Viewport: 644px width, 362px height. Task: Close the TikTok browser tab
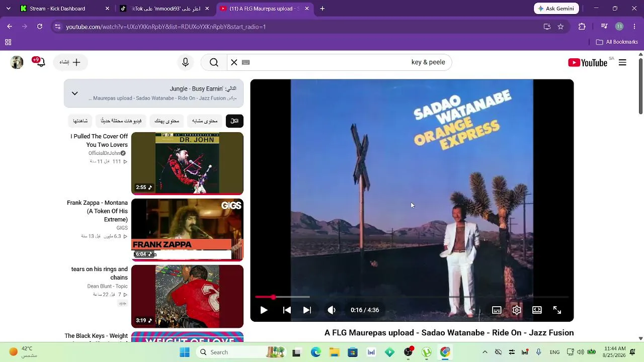pos(207,9)
